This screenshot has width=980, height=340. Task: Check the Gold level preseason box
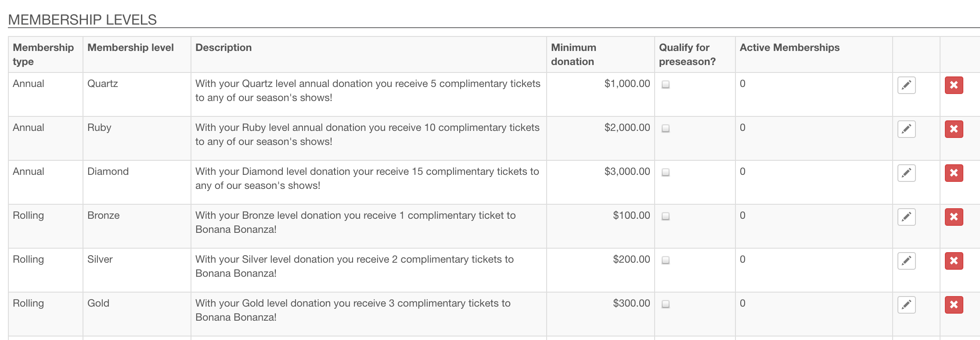tap(666, 304)
